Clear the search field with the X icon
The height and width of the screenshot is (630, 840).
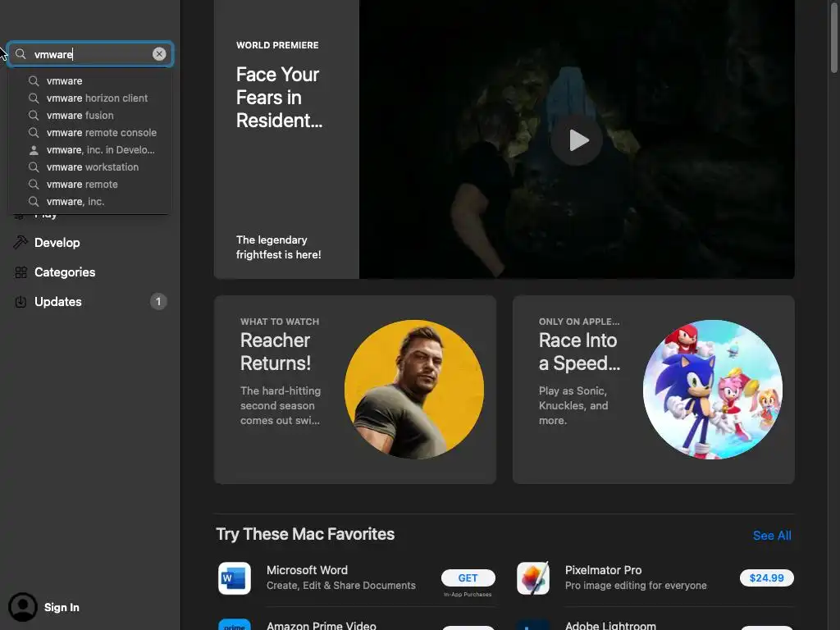click(159, 54)
